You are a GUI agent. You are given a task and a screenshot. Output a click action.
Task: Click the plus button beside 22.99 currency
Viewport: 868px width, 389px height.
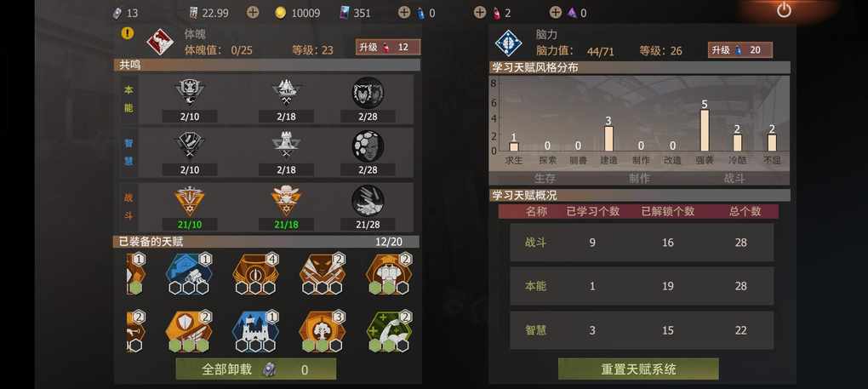(x=253, y=12)
